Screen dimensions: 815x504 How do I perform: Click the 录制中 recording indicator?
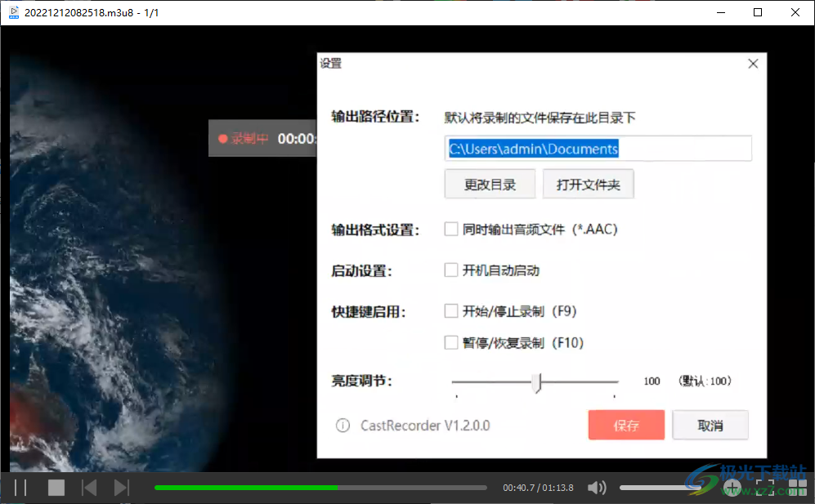pos(244,139)
